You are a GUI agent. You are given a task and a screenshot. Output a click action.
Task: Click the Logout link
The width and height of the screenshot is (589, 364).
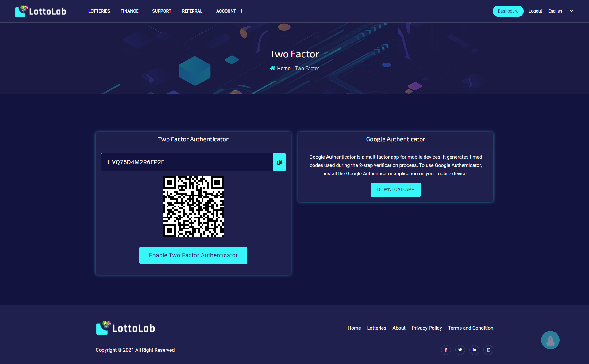(535, 11)
